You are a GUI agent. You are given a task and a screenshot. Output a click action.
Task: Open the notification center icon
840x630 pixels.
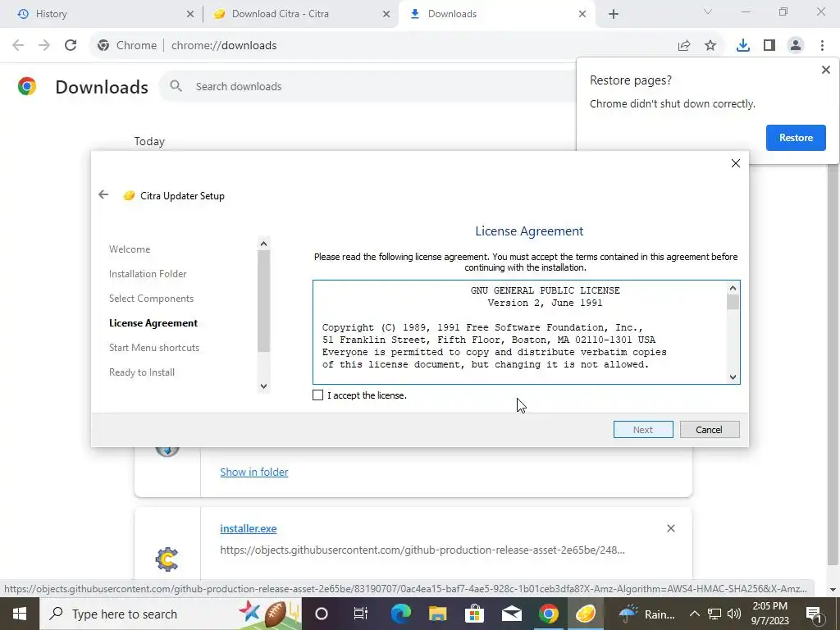coord(814,614)
